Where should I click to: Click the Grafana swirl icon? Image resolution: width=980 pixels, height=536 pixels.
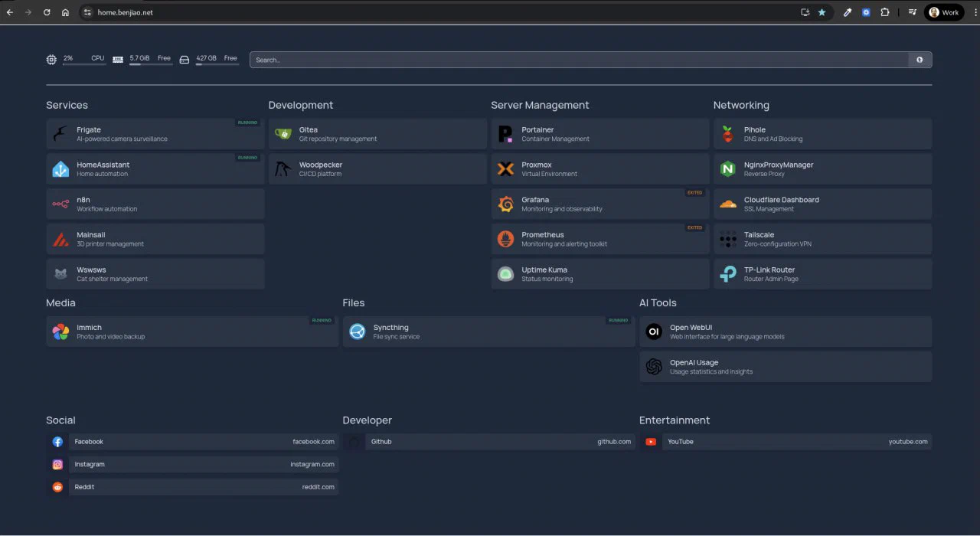pyautogui.click(x=505, y=204)
